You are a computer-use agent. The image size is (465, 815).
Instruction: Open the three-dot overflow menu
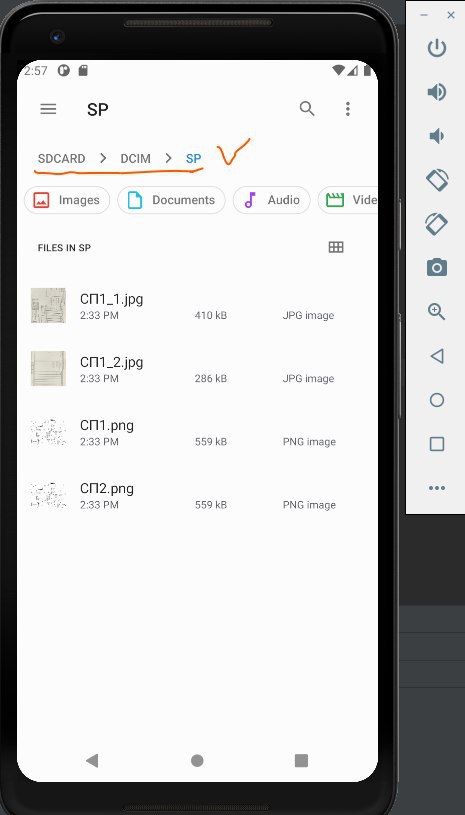coord(348,109)
